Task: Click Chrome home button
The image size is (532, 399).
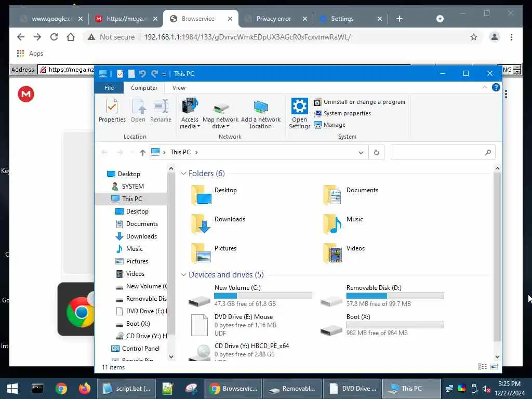Action: click(71, 37)
